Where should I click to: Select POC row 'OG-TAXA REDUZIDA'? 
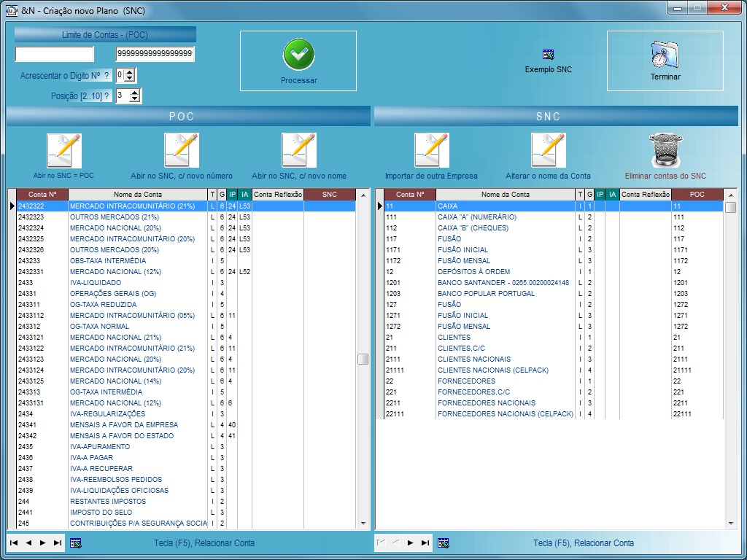point(186,305)
